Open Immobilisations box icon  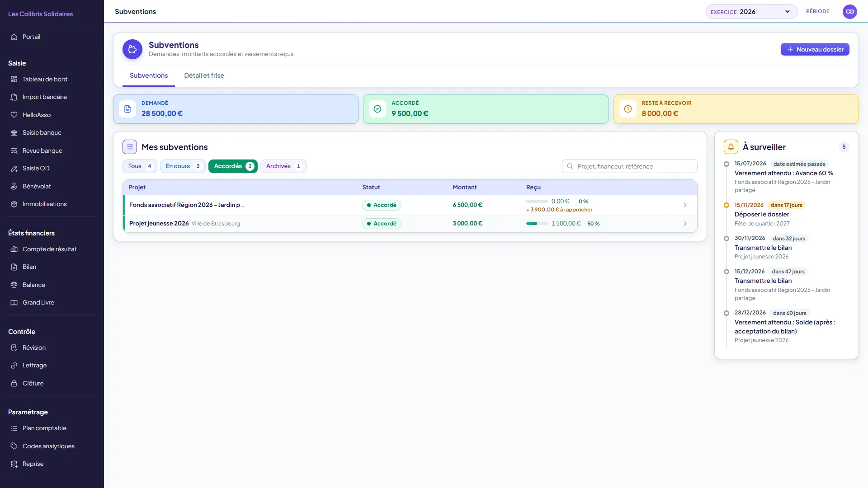pos(14,204)
